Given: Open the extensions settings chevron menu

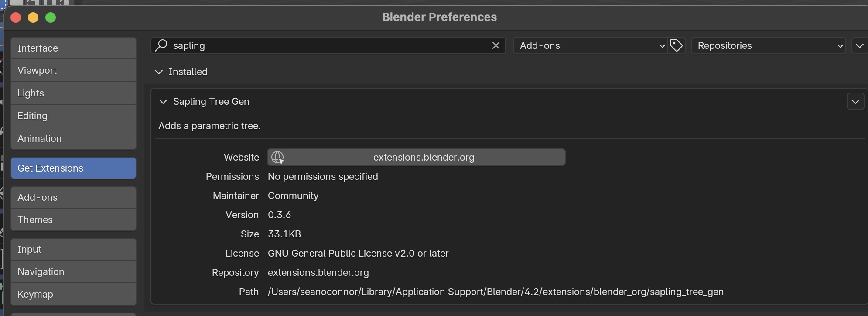Looking at the screenshot, I should coord(859,45).
